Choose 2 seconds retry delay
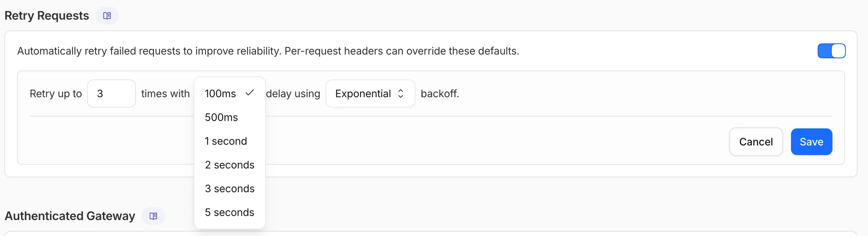Viewport: 868px width, 236px height. click(230, 165)
